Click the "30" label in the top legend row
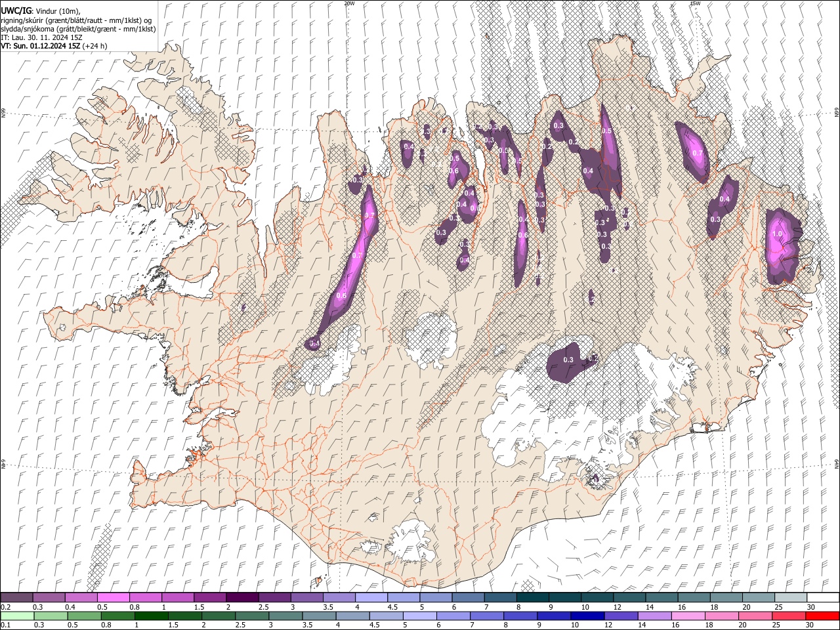Screen dimensions: 840x630 (810, 607)
